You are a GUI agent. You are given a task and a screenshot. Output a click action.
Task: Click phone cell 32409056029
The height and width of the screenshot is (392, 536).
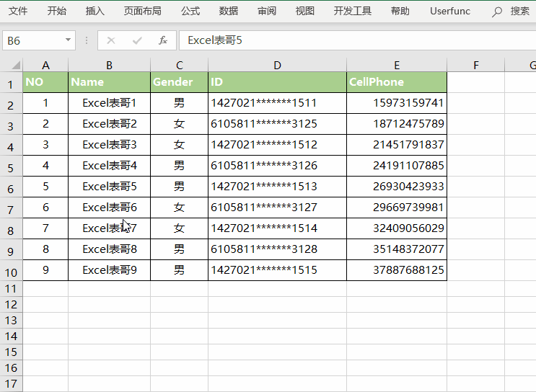[x=397, y=228]
